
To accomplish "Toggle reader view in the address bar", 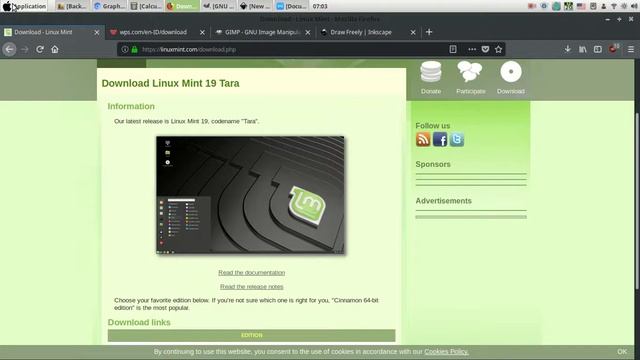I will click(x=453, y=49).
